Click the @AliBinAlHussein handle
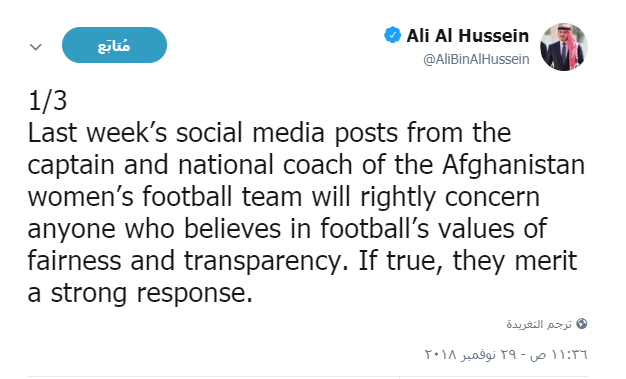 tap(476, 60)
